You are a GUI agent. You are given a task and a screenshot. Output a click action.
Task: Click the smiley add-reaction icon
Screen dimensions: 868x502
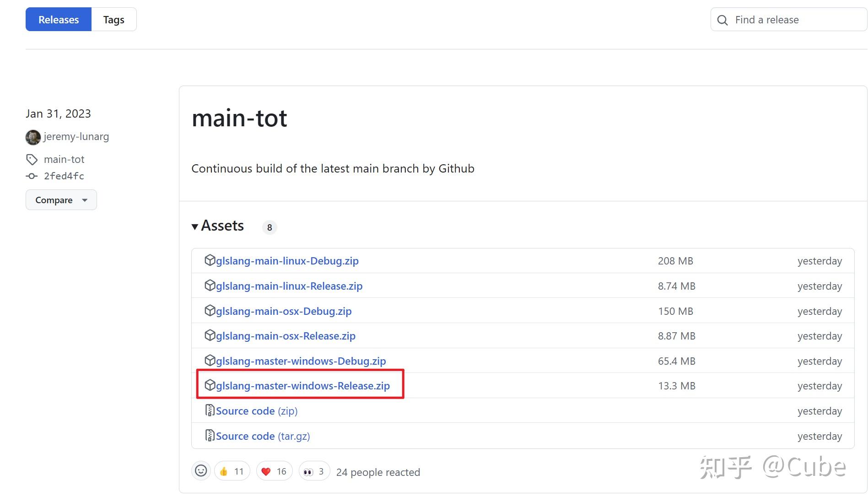[201, 471]
